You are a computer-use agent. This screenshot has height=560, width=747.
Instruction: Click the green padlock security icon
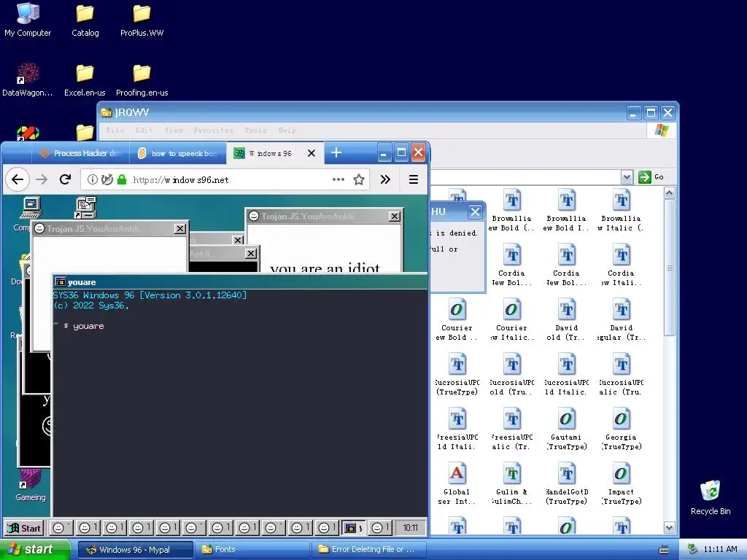122,179
